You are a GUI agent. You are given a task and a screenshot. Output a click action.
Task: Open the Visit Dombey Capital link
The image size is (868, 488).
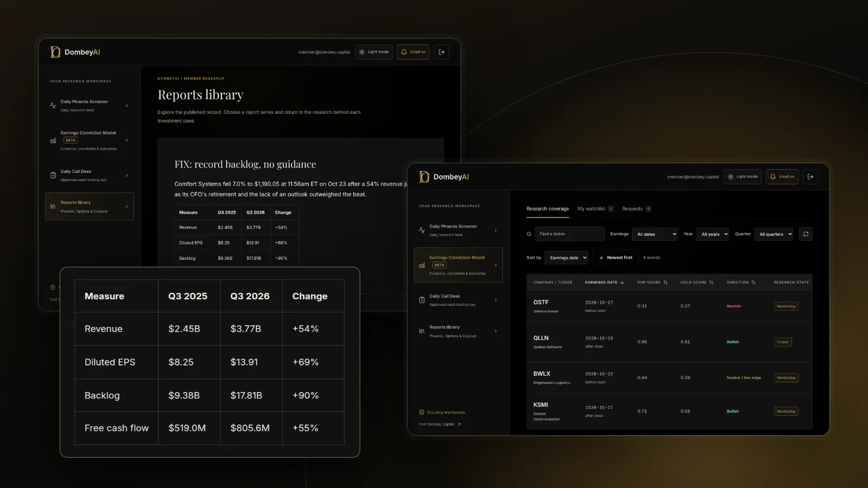point(439,425)
